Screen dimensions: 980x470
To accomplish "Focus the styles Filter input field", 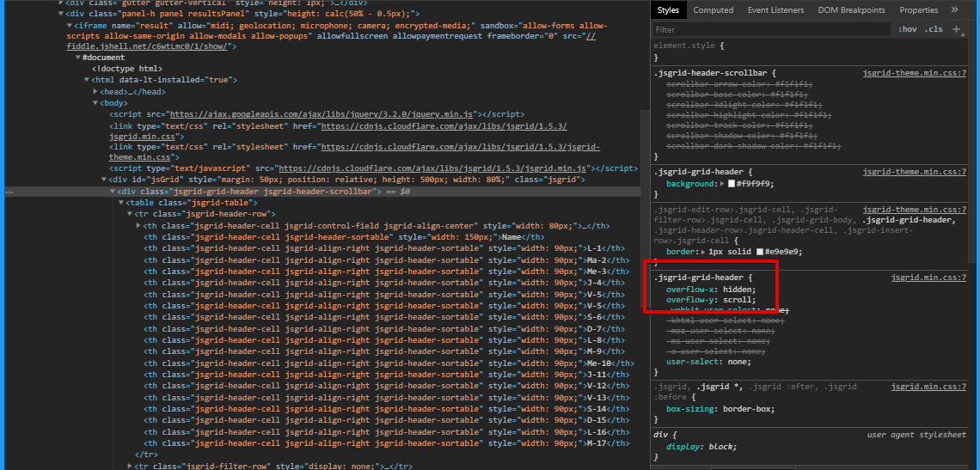I will tap(771, 29).
